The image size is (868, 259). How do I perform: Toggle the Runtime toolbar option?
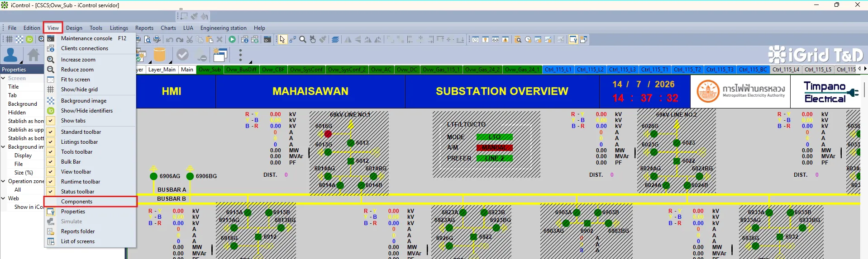click(x=90, y=182)
